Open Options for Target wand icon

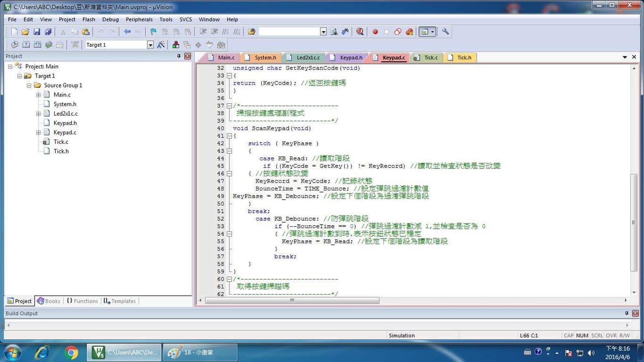point(161,45)
